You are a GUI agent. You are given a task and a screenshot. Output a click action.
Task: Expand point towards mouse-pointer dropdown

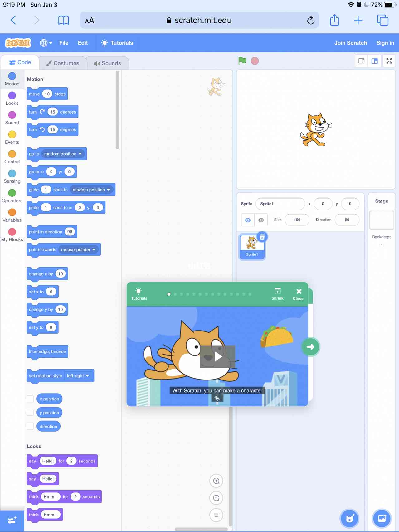tap(78, 250)
